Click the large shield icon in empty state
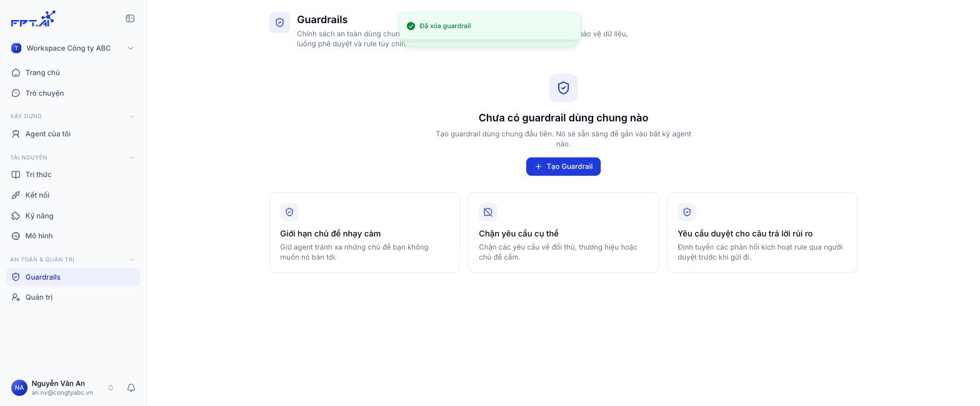 point(563,88)
